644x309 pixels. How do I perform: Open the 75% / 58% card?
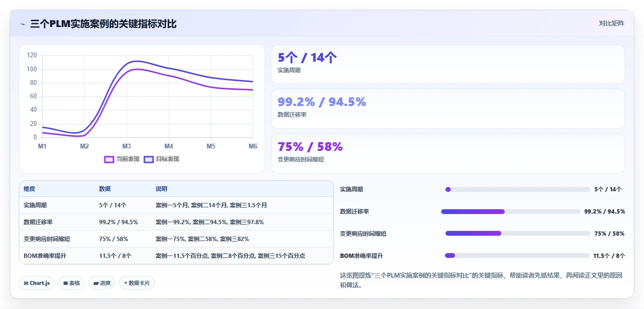click(448, 153)
